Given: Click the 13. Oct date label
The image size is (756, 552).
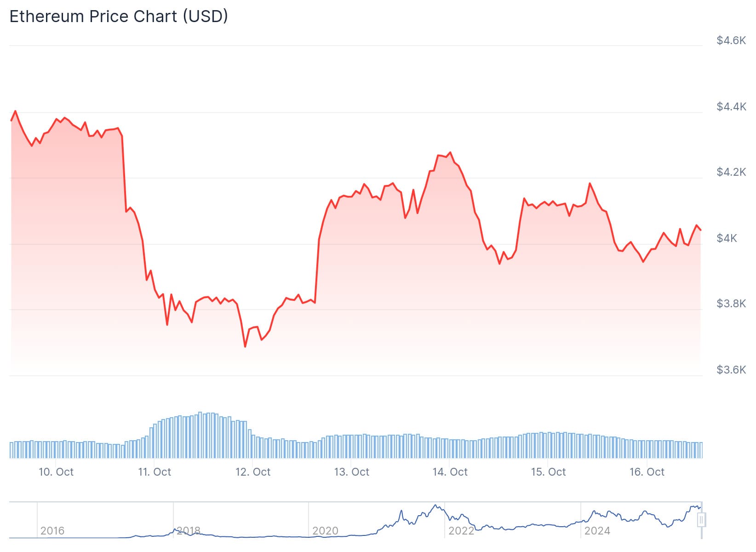Looking at the screenshot, I should point(352,472).
